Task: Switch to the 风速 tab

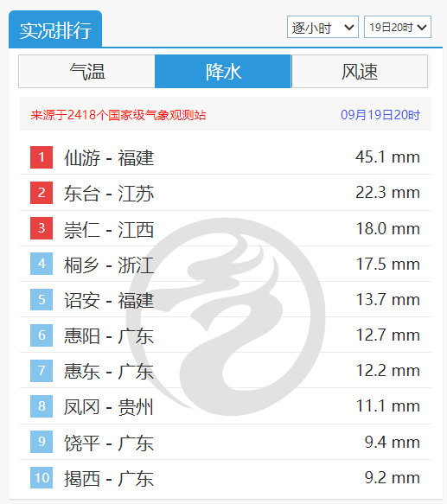Action: (360, 72)
